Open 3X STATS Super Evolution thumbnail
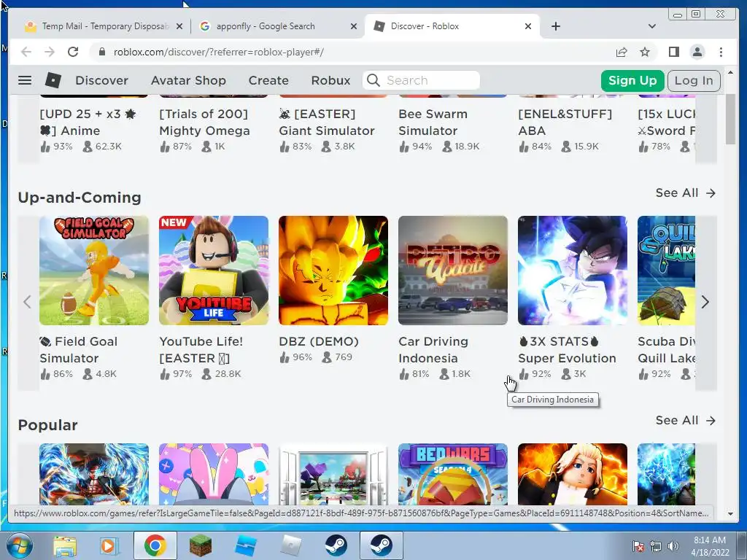 572,271
